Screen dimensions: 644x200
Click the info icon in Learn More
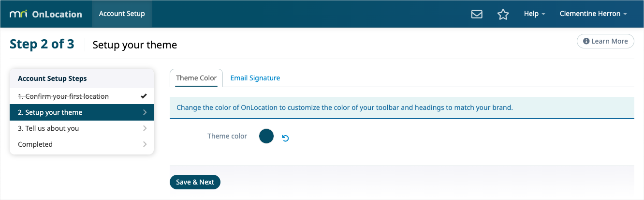[x=586, y=41]
